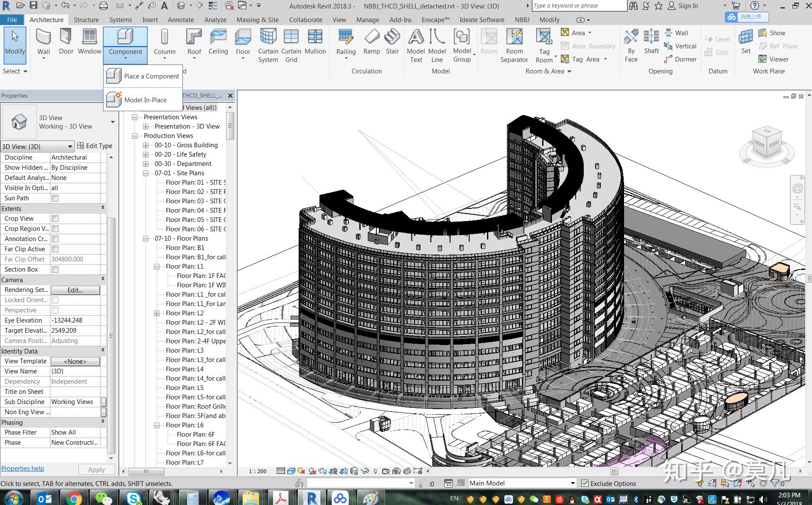Select the Wall tool
This screenshot has height=505, width=812.
pos(43,42)
